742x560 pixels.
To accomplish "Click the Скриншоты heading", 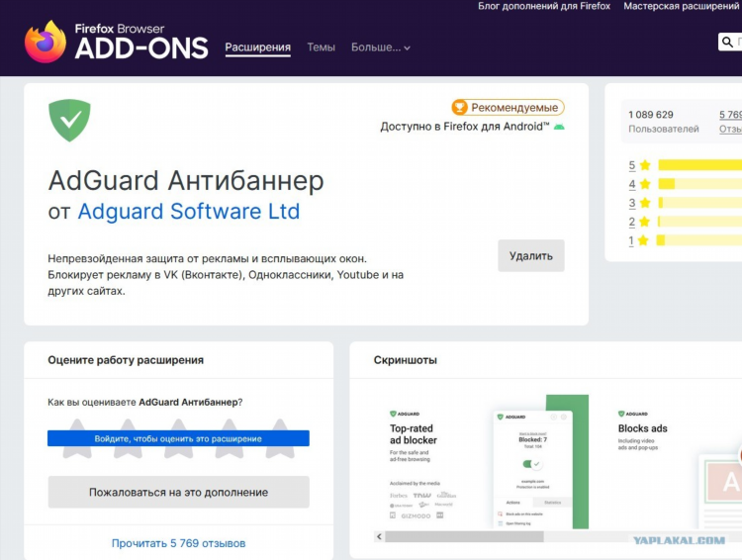I will pyautogui.click(x=406, y=360).
